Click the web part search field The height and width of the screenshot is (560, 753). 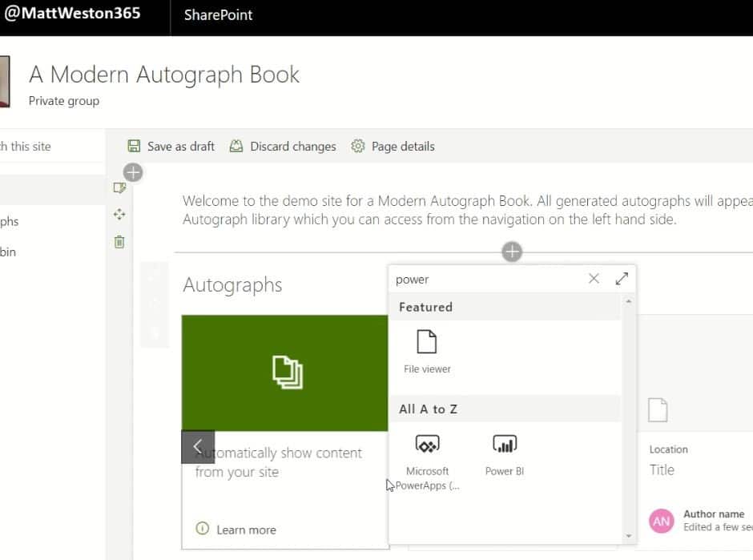[487, 279]
